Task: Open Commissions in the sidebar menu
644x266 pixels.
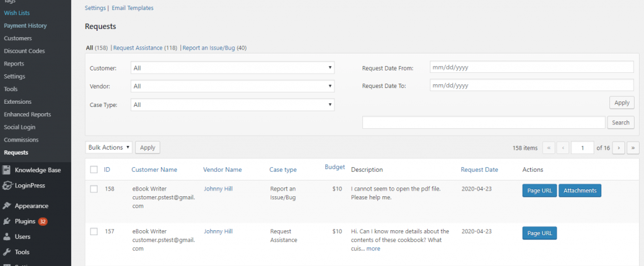Action: (x=21, y=140)
